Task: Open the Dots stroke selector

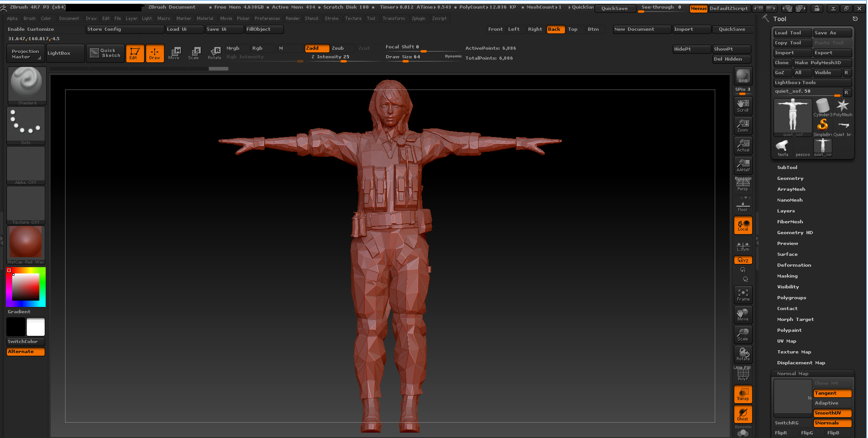Action: pos(26,126)
